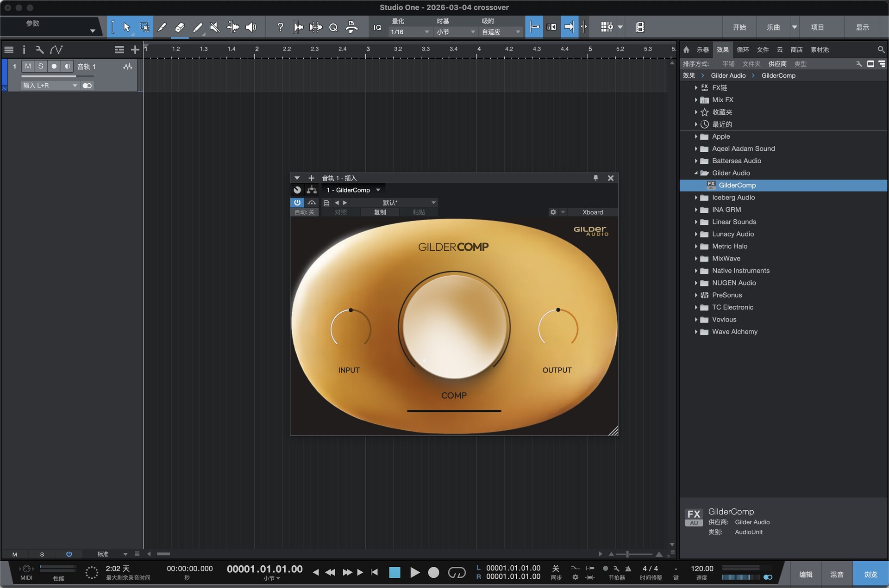The image size is (889, 588).
Task: Expand the Native Instruments folder
Action: pyautogui.click(x=696, y=271)
